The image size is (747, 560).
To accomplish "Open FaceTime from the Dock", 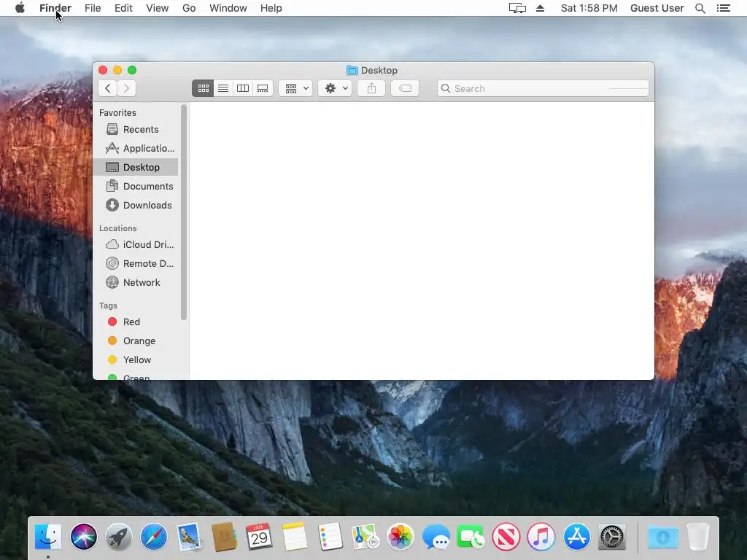I will (471, 537).
